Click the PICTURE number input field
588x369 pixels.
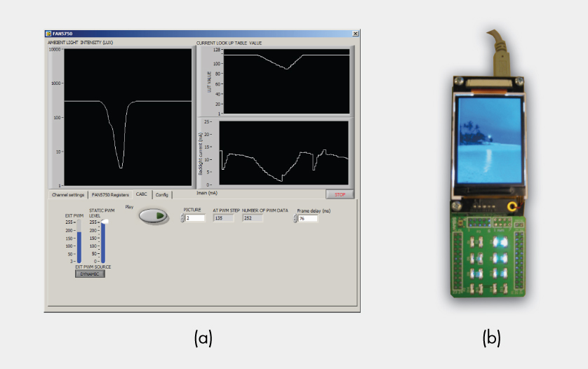click(195, 218)
